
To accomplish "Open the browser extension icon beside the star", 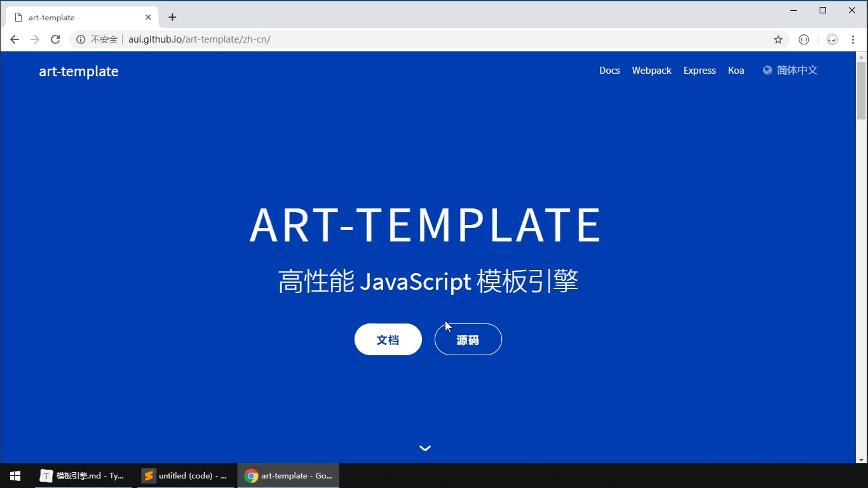I will (x=804, y=39).
